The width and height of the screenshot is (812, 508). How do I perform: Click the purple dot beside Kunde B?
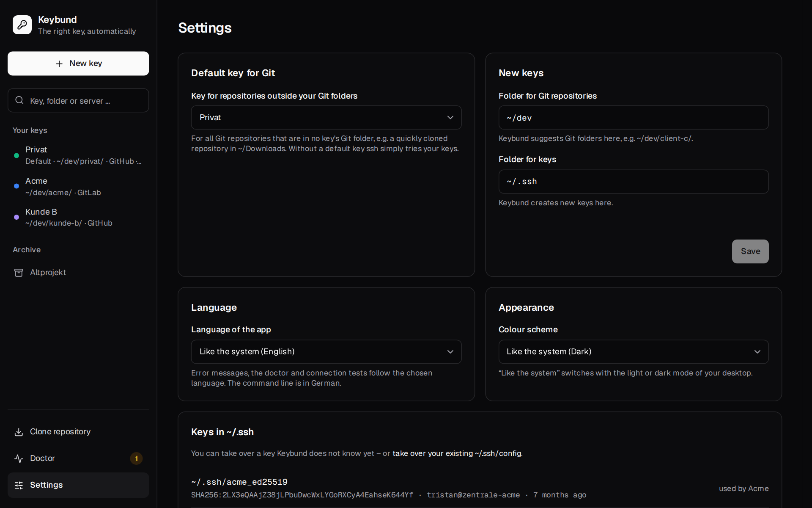16,217
